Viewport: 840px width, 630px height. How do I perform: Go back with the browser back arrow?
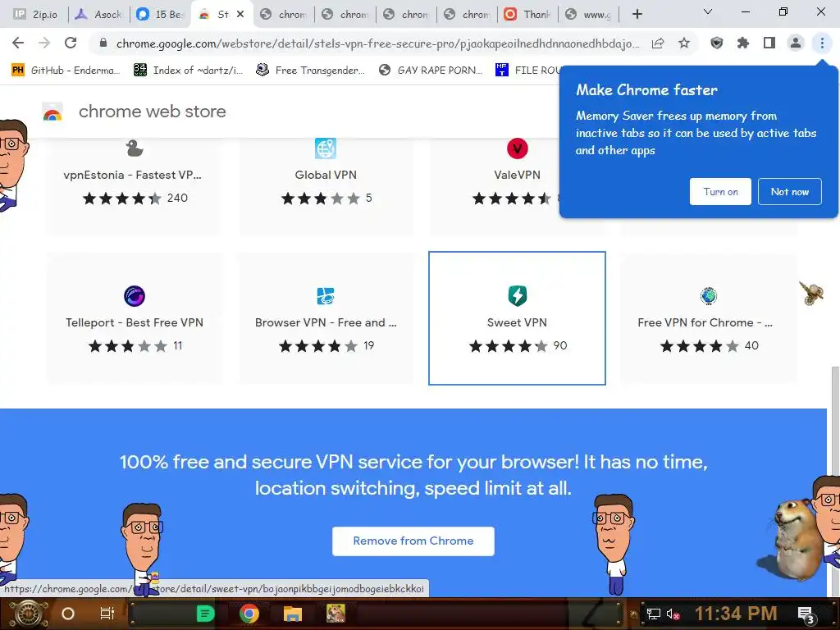18,43
